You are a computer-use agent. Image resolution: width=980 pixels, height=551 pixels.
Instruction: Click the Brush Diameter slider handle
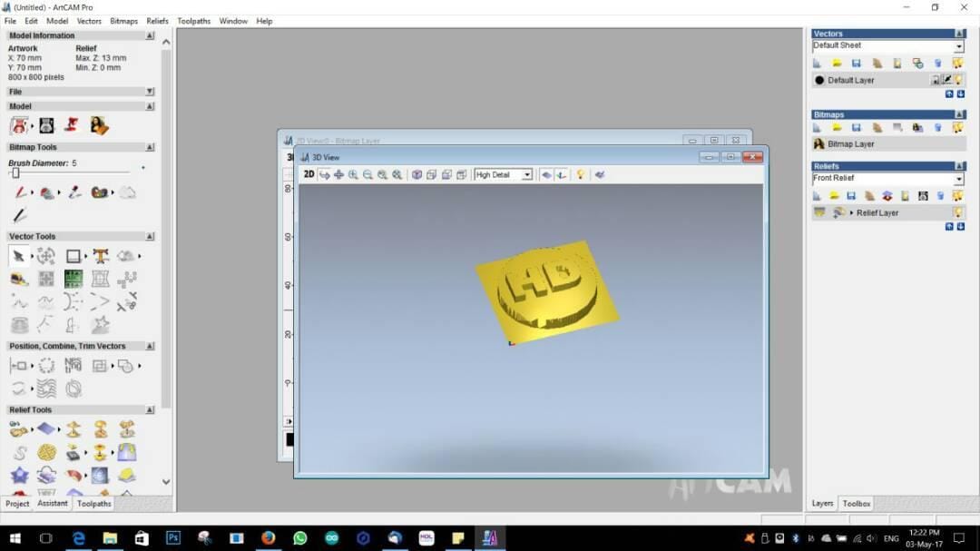pos(15,173)
